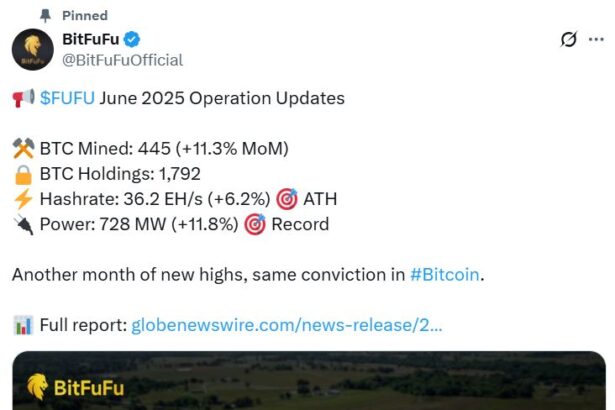This screenshot has width=615, height=410.
Task: Click the BitFuFu profile avatar
Action: coord(33,49)
